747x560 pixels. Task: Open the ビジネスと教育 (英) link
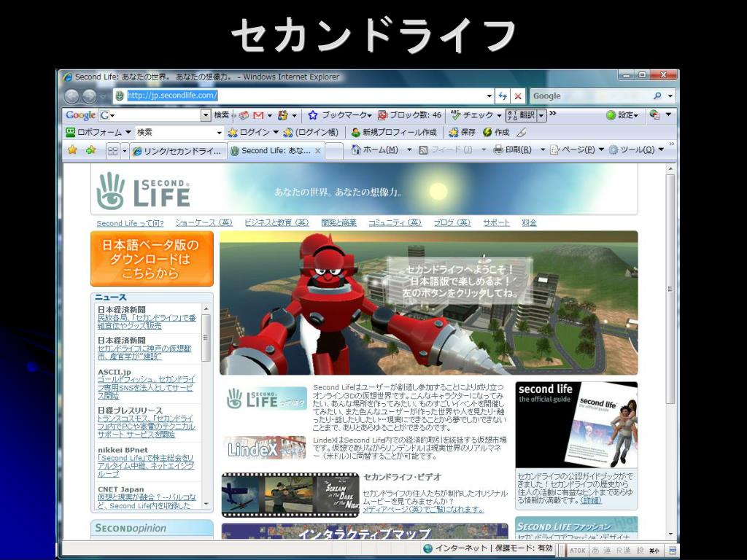pos(276,223)
